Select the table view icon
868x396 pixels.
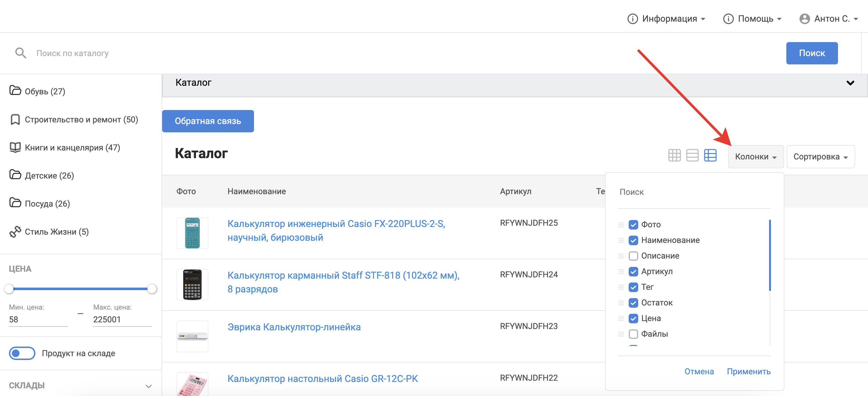pos(710,156)
